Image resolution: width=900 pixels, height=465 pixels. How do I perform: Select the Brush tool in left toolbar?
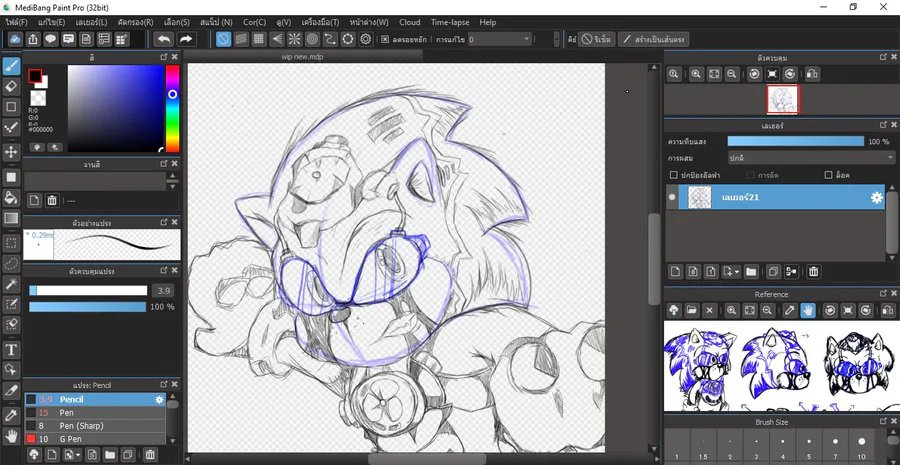tap(11, 66)
